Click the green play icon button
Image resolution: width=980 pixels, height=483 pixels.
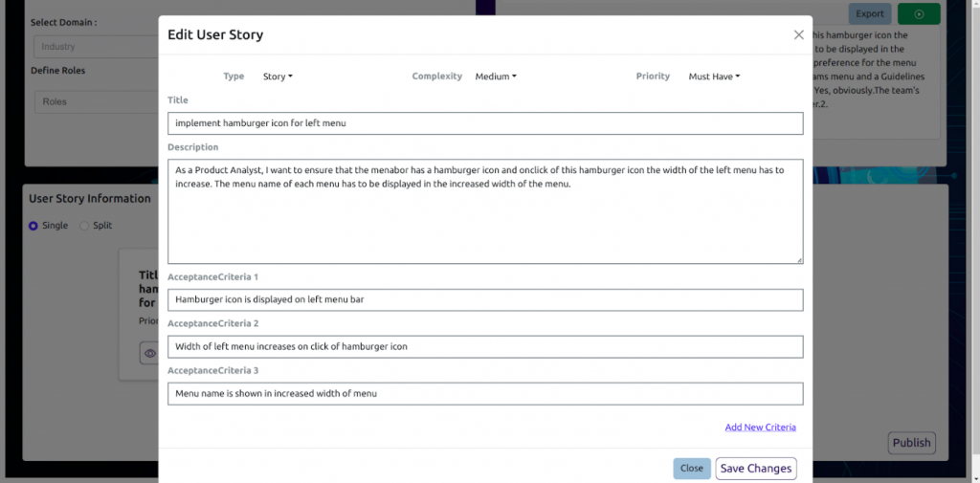pyautogui.click(x=919, y=14)
